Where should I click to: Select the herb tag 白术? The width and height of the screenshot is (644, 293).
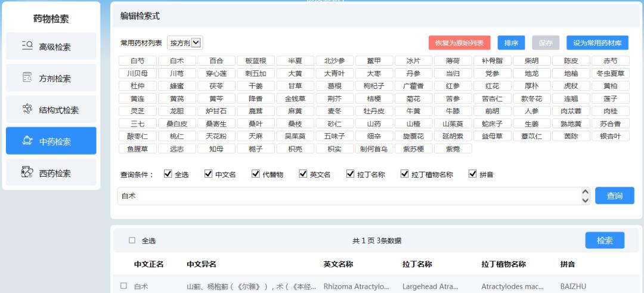(177, 61)
